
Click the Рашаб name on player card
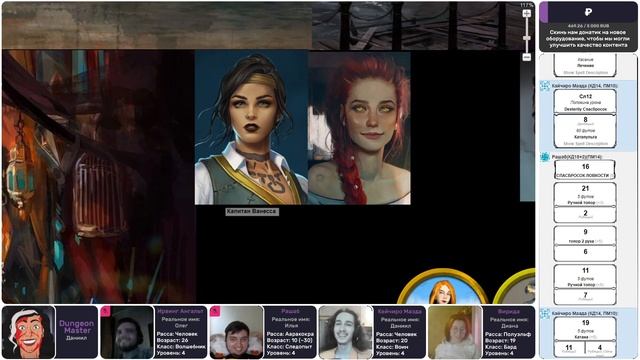pos(290,311)
